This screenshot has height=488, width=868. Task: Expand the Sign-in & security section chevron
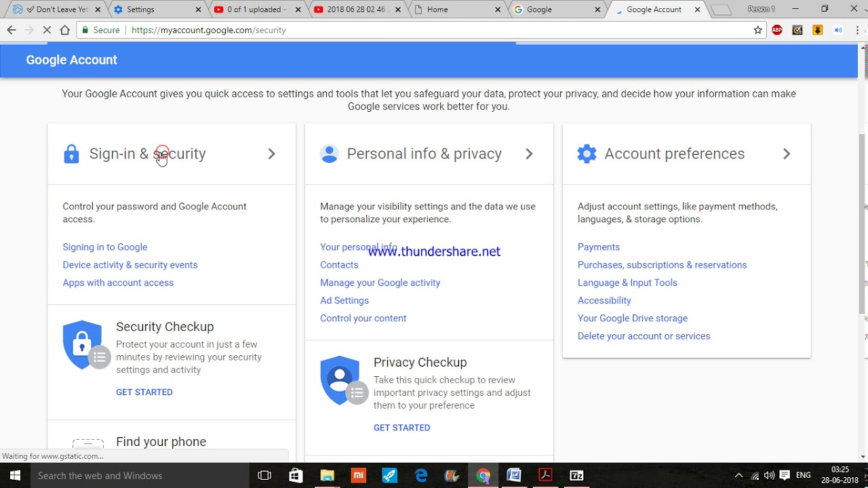pos(271,154)
